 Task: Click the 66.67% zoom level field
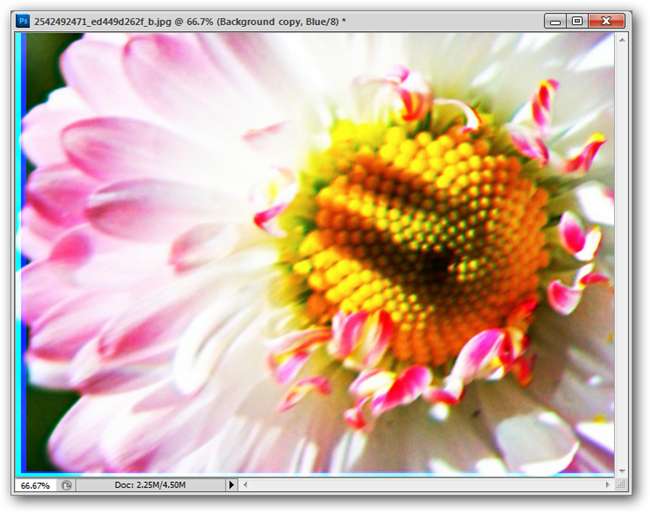click(35, 485)
